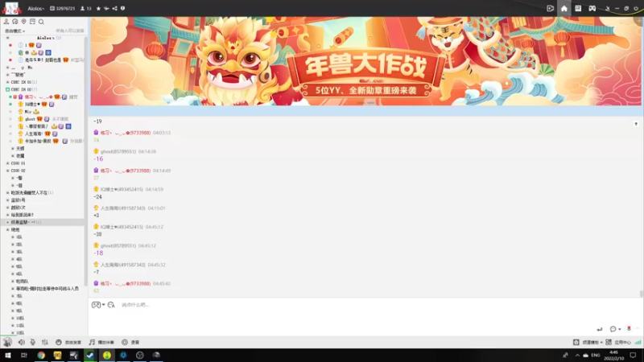Select user ghost in the channel list
Viewport: 644px width, 362px height.
coord(30,119)
